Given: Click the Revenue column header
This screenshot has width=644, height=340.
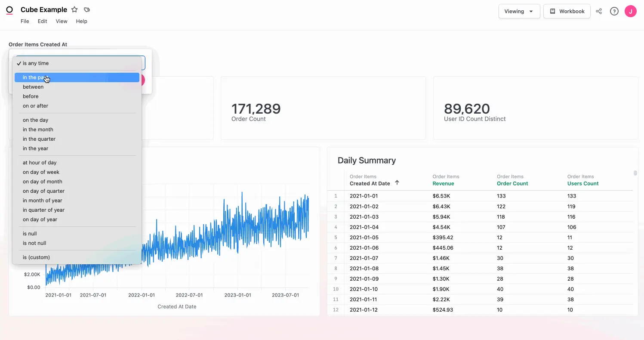Looking at the screenshot, I should point(443,183).
